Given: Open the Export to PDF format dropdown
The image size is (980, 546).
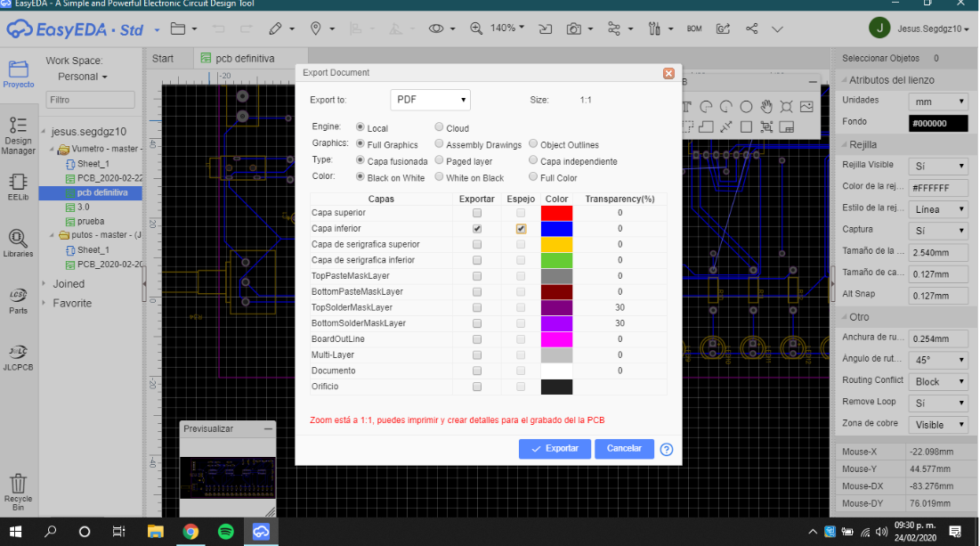Looking at the screenshot, I should pyautogui.click(x=430, y=100).
